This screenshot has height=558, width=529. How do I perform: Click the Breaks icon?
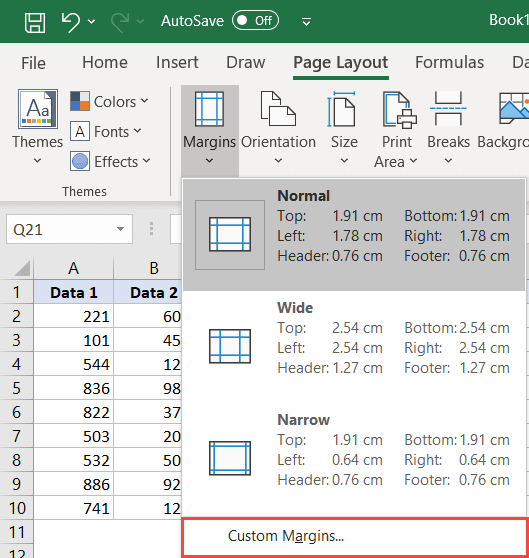(448, 109)
